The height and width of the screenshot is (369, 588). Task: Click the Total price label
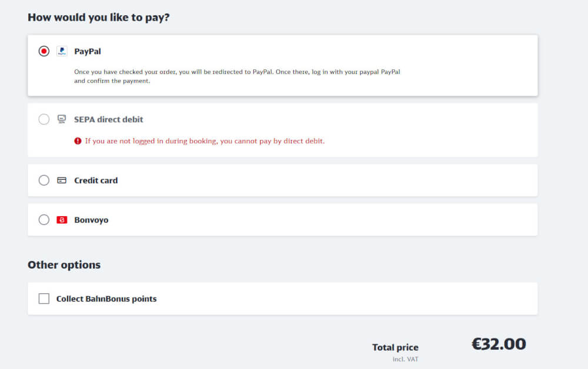[x=395, y=347]
